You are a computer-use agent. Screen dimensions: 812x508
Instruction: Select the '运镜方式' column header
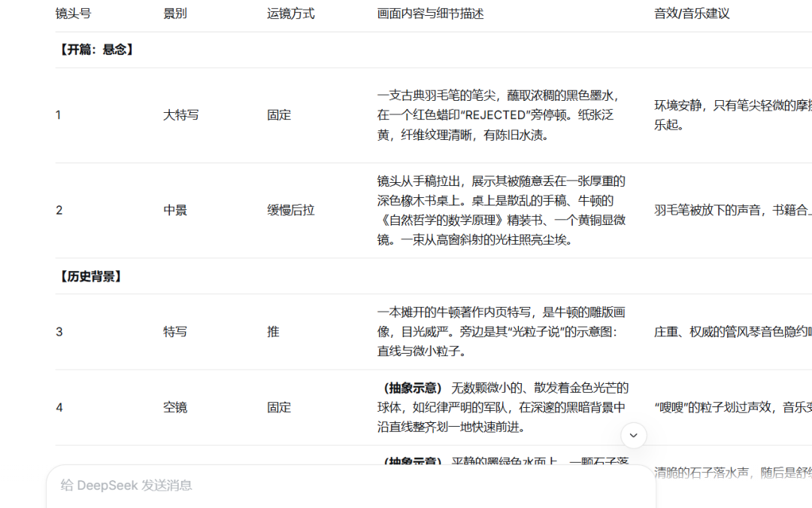pos(290,14)
